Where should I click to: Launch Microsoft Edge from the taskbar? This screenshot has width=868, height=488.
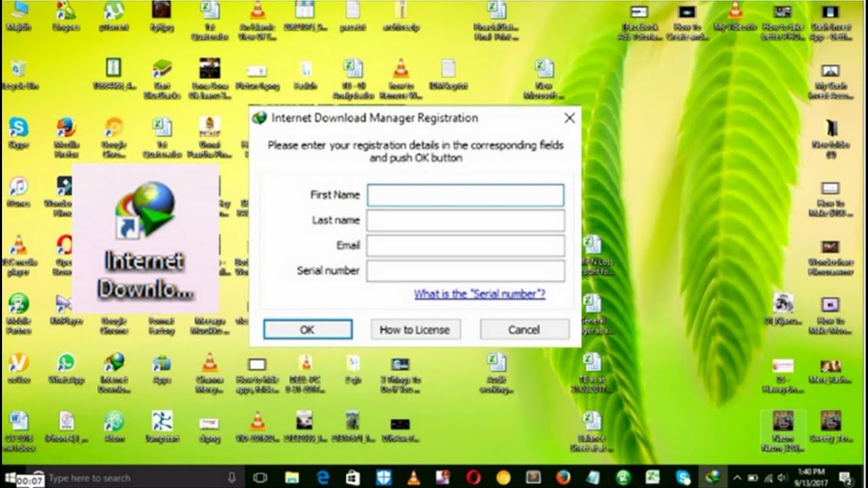[x=323, y=478]
